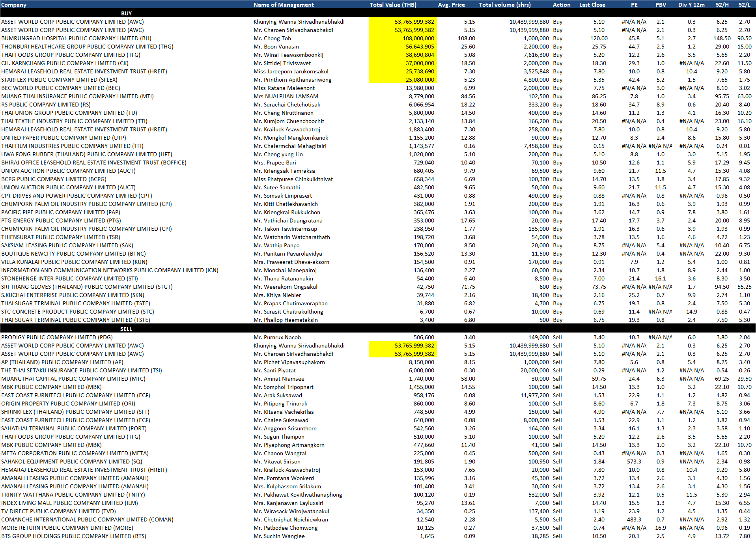The height and width of the screenshot is (540, 756).
Task: Click the BTS Group Holdings company cell
Action: click(x=73, y=536)
